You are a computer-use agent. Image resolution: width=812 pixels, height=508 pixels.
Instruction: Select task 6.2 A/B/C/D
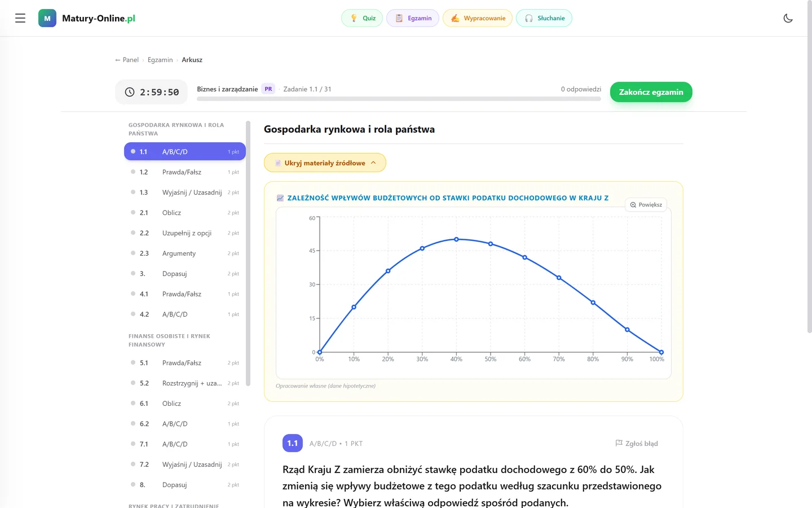pos(185,423)
